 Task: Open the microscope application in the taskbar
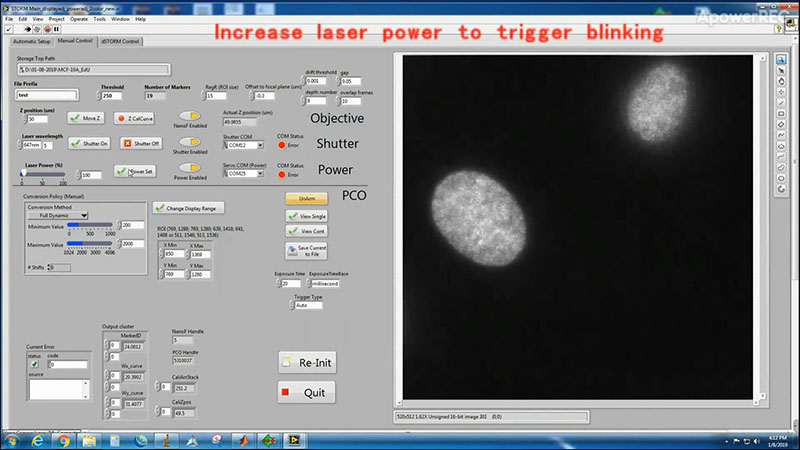pyautogui.click(x=166, y=440)
